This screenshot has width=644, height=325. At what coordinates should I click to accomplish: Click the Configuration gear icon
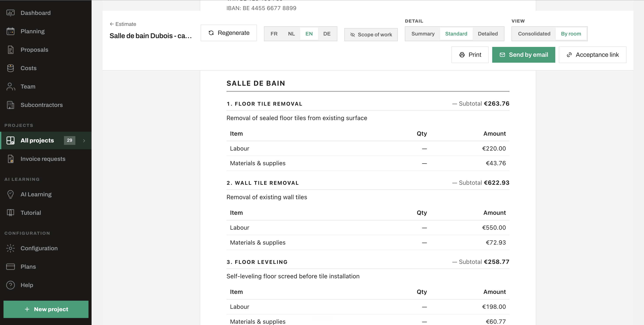pos(10,248)
